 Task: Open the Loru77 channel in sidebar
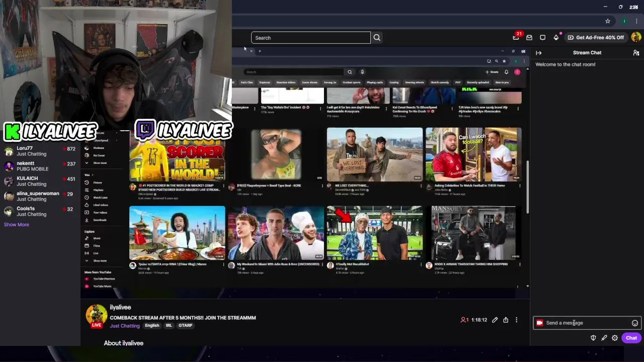point(39,151)
